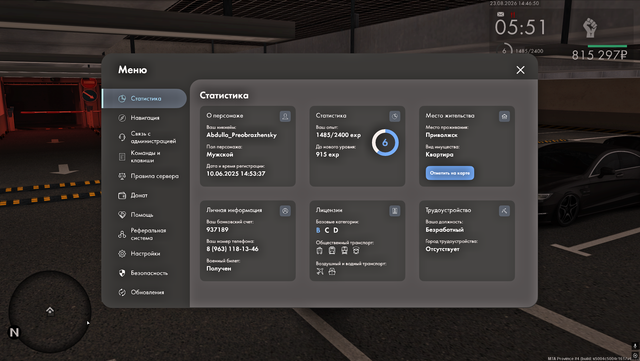Viewport: 640px width, 361px height.
Task: Click license category D
Action: point(336,230)
